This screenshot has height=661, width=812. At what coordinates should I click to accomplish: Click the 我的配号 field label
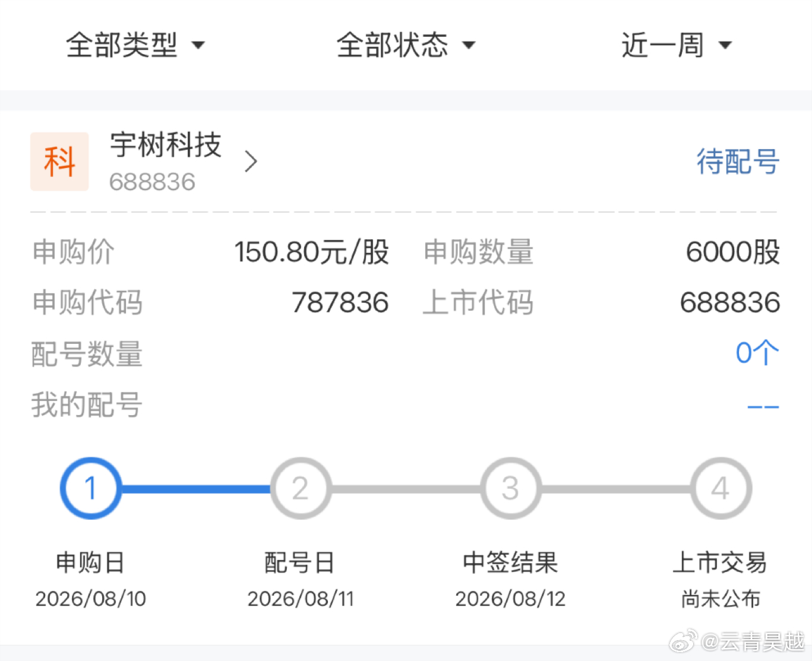coord(87,405)
